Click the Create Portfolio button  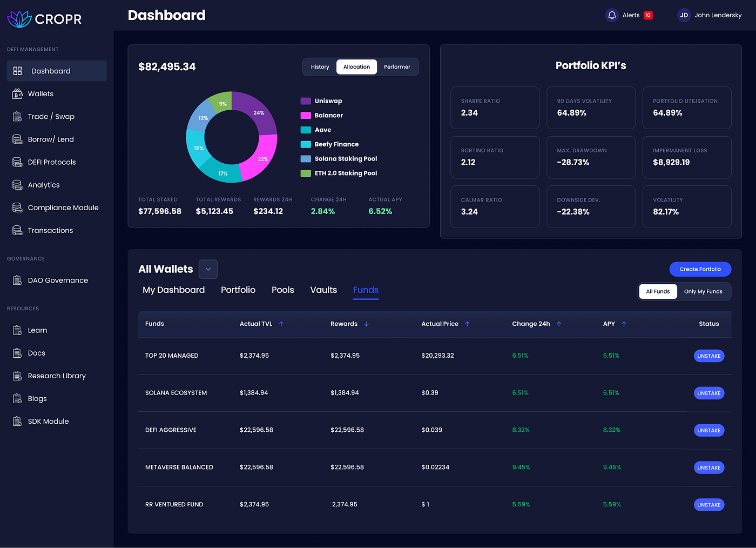(700, 269)
